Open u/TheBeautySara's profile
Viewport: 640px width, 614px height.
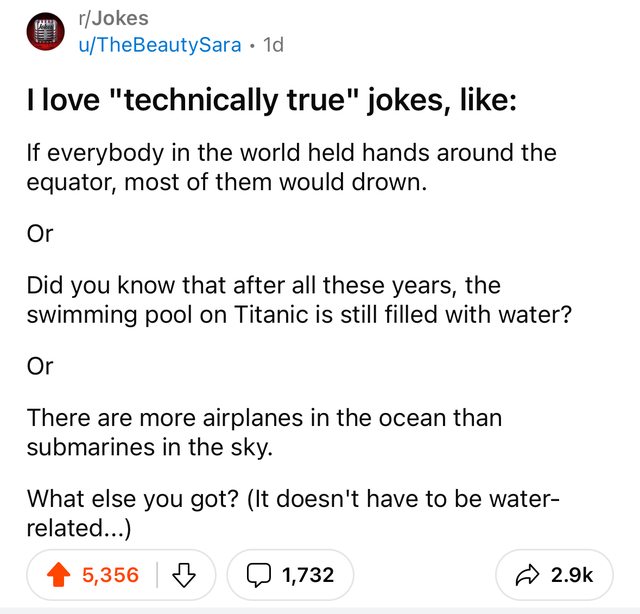click(x=160, y=45)
